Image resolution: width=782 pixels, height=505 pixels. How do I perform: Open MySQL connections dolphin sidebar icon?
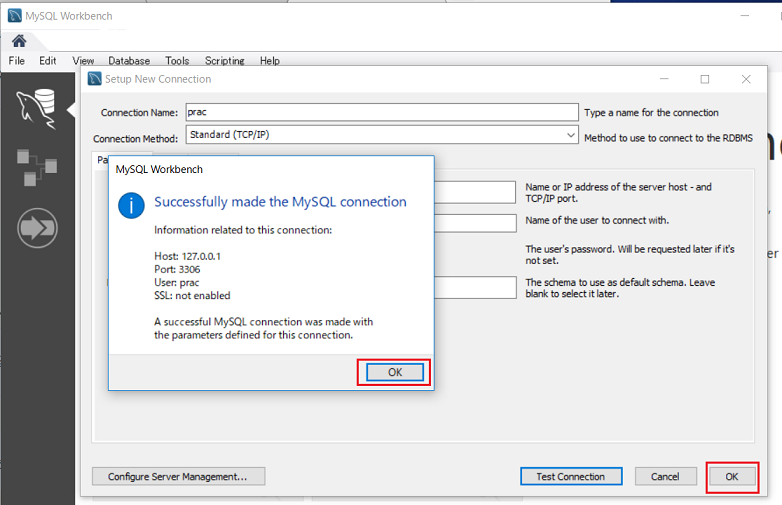click(x=36, y=109)
